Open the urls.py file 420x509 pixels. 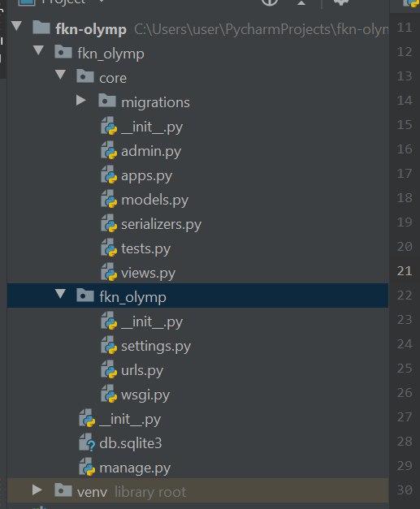pos(142,371)
